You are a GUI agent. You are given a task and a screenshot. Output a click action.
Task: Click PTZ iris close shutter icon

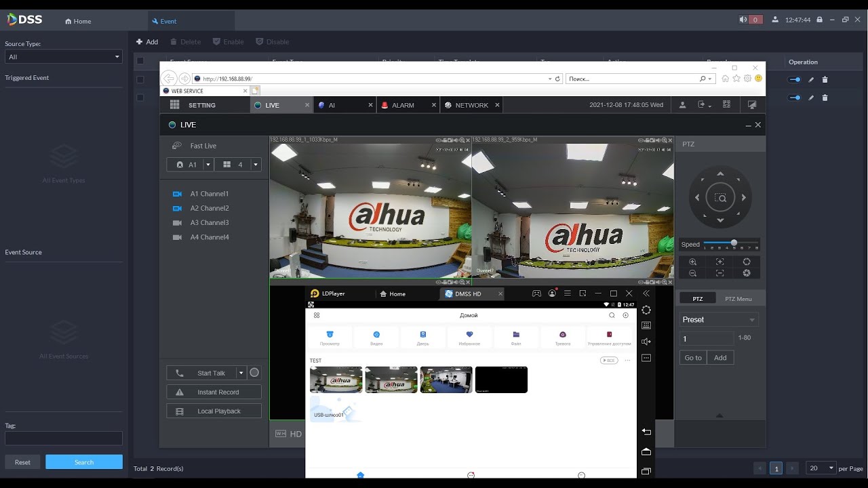(x=747, y=273)
